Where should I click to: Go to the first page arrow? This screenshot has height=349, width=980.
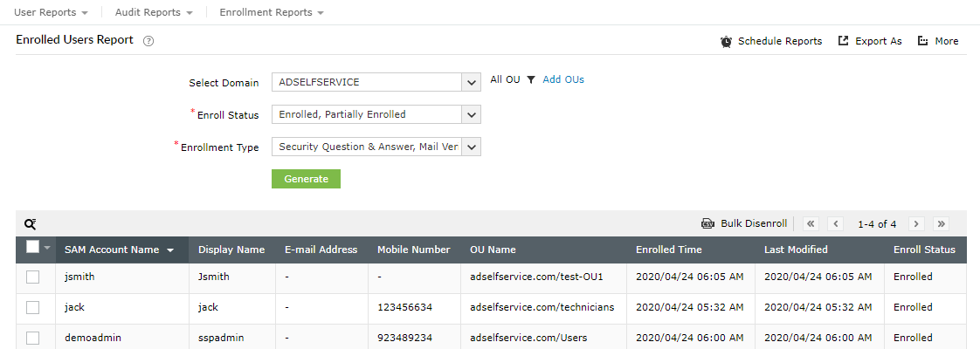(811, 223)
